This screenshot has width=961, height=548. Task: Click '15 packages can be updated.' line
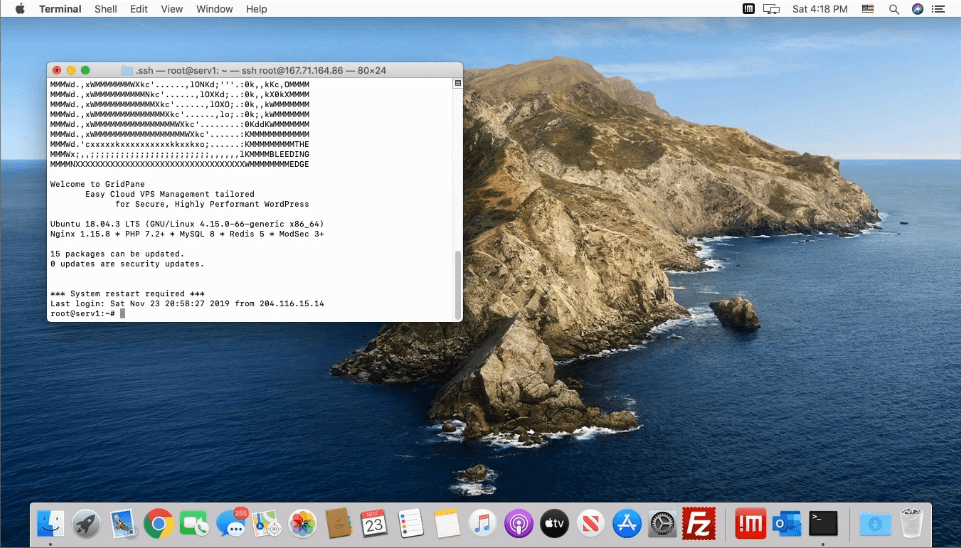click(x=117, y=254)
